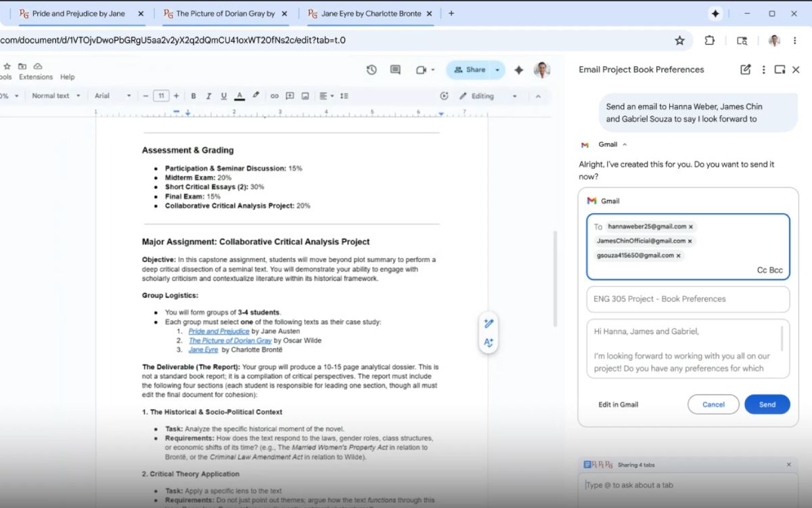Open the Extensions menu in the docs menu bar
Screen dimensions: 812x508
point(35,77)
